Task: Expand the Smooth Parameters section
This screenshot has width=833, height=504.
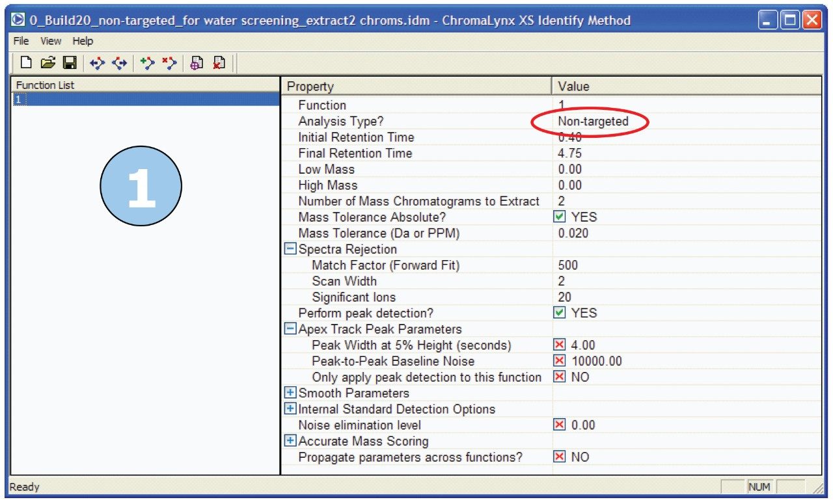Action: (290, 393)
